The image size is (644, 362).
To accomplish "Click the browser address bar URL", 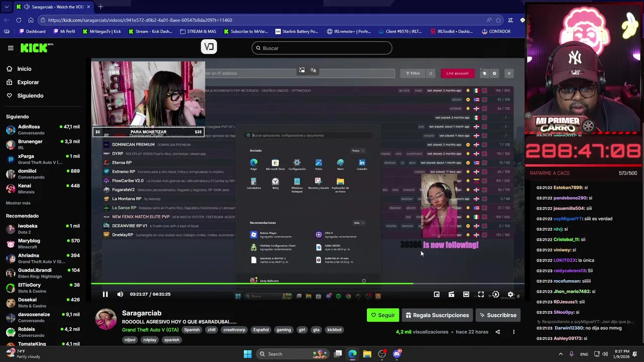I will click(140, 20).
